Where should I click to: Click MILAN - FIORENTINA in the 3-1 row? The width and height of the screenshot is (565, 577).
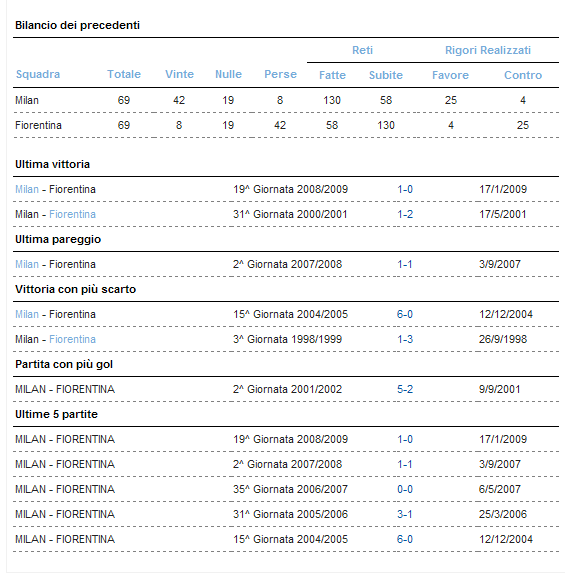[x=65, y=514]
